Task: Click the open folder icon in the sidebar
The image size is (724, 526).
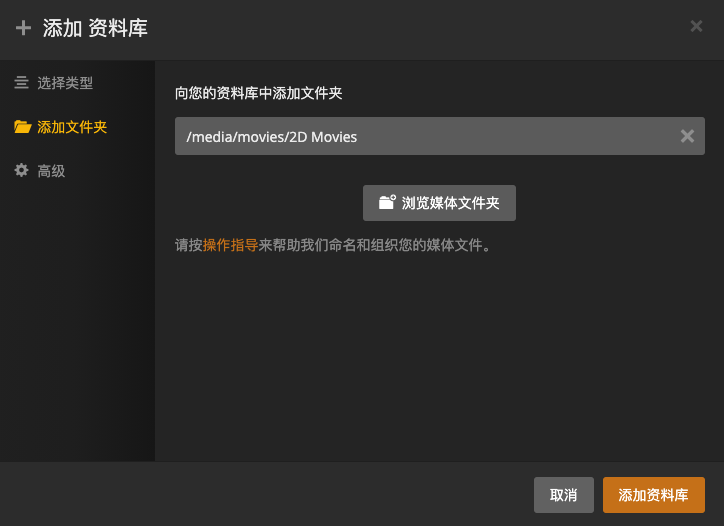Action: [x=23, y=127]
